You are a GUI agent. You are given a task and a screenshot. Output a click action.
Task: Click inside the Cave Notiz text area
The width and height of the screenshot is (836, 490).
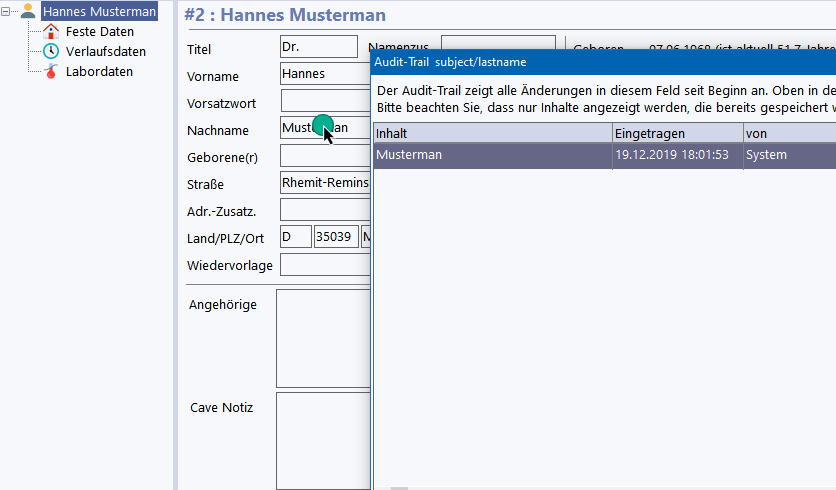(323, 440)
